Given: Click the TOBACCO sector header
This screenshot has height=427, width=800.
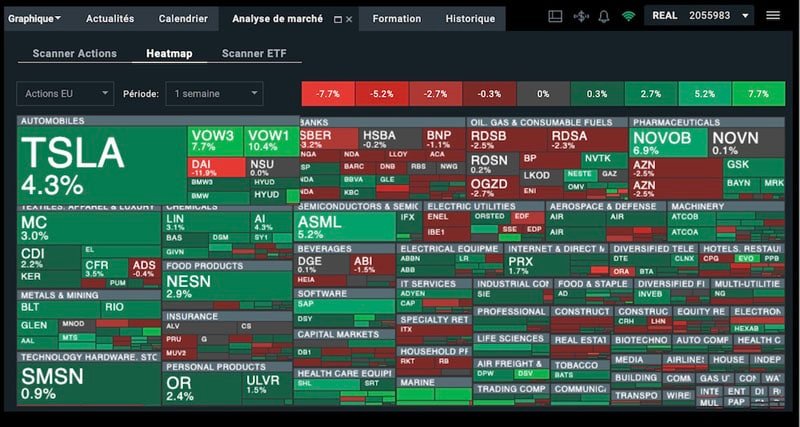Looking at the screenshot, I should [581, 365].
